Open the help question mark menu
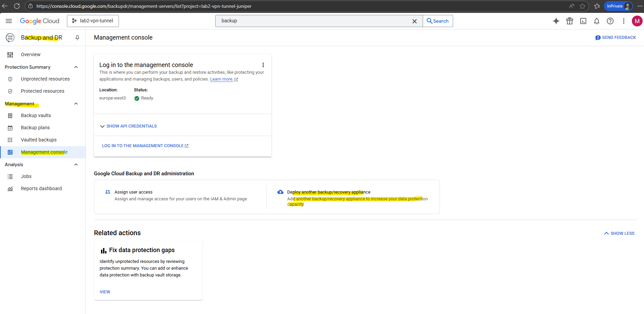The height and width of the screenshot is (314, 644). [x=610, y=21]
